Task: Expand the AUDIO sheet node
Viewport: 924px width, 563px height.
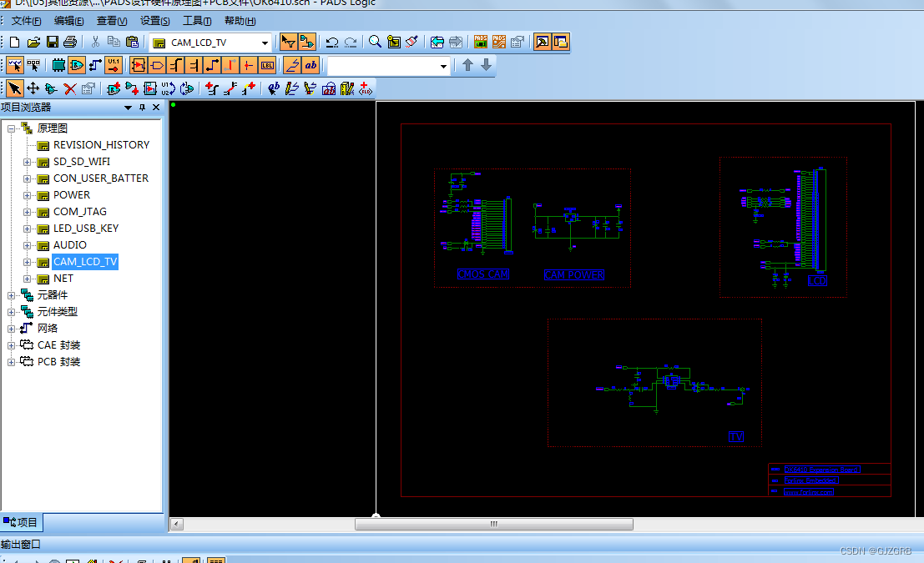Action: [27, 245]
